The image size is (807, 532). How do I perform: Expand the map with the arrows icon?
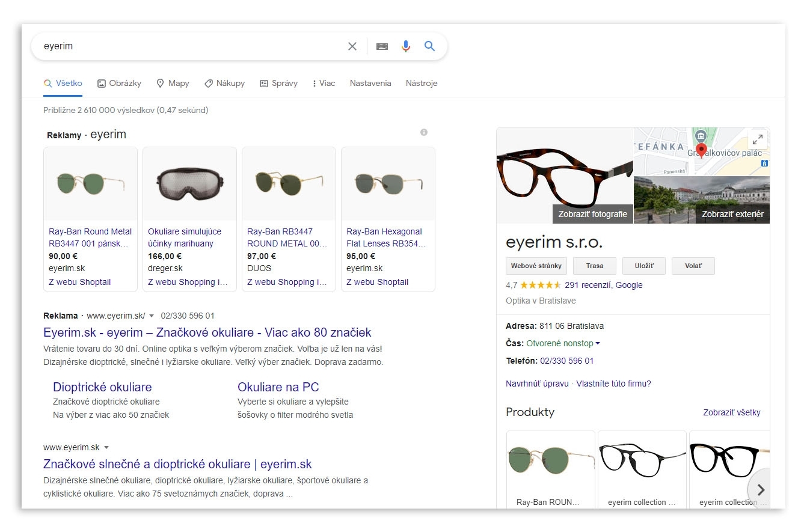coord(758,139)
